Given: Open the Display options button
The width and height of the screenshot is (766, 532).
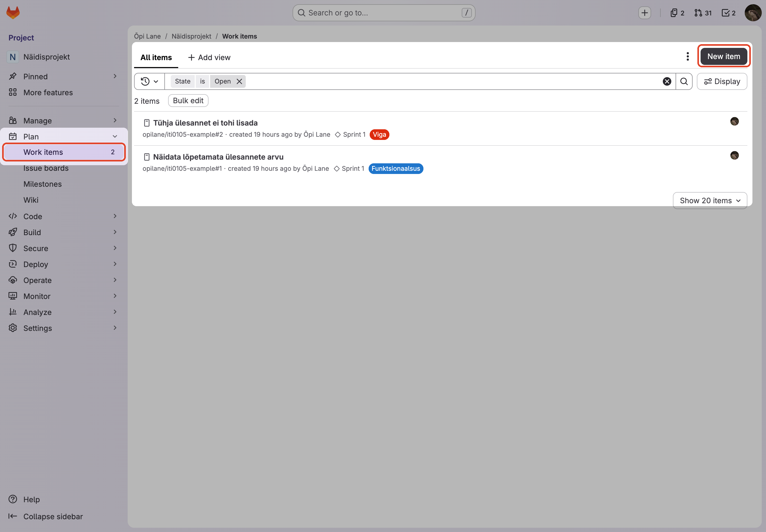Looking at the screenshot, I should pos(722,81).
